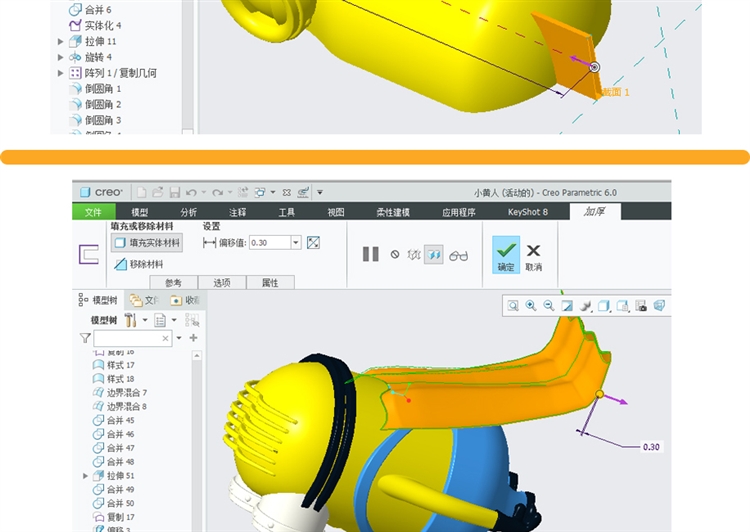Screen dimensions: 750x532
Task: Click the Pause feature icon
Action: click(x=371, y=254)
